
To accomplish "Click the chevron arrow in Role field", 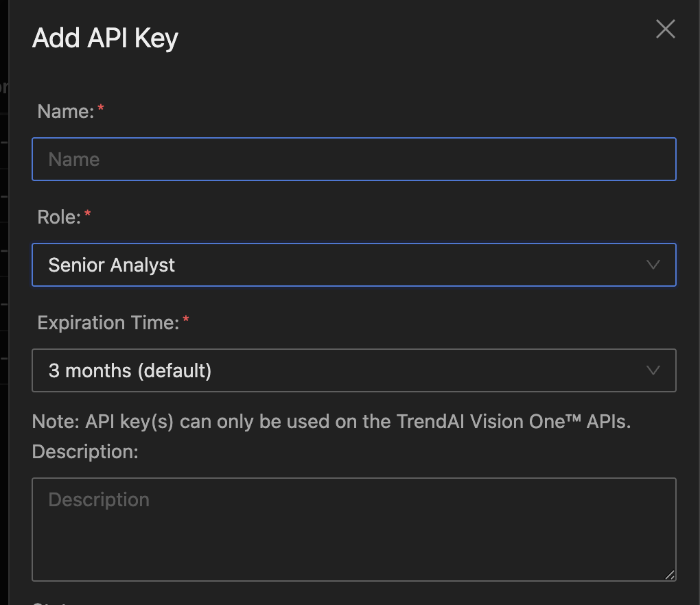I will tap(653, 265).
